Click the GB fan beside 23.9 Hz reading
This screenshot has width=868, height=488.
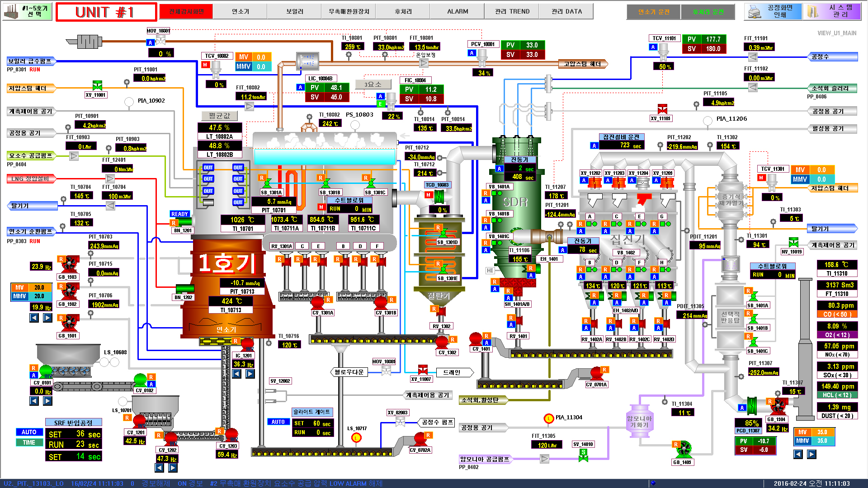69,265
